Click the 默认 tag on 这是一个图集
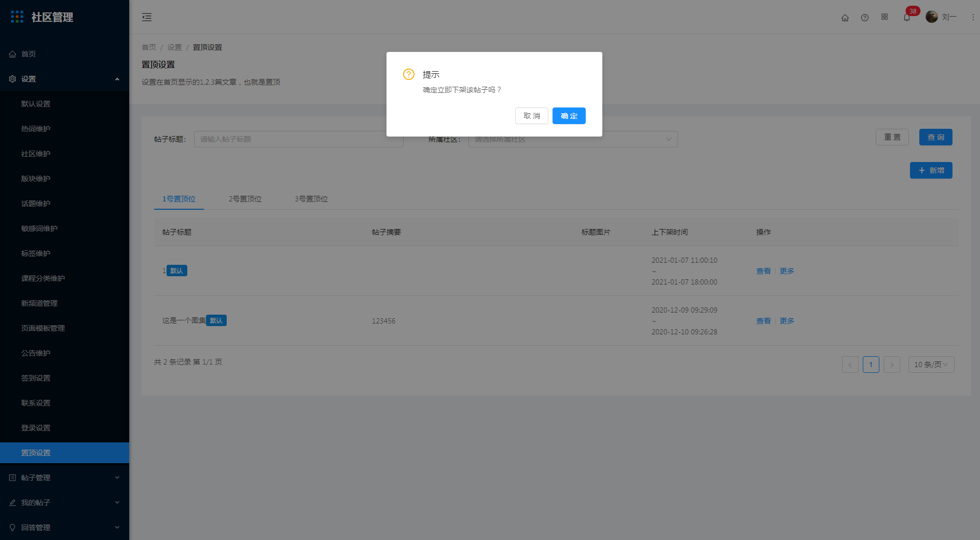The width and height of the screenshot is (980, 540). point(216,320)
